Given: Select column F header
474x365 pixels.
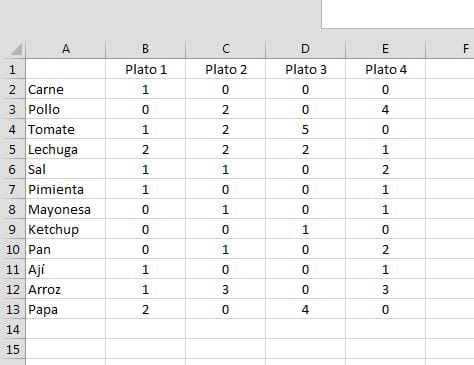Looking at the screenshot, I should pyautogui.click(x=450, y=49).
